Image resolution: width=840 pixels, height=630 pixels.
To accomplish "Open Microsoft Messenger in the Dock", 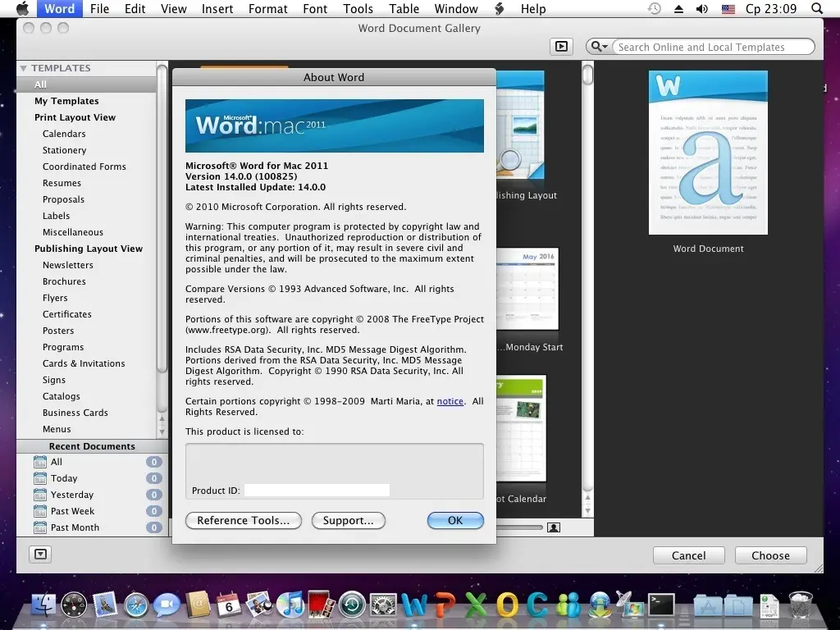I will click(568, 605).
